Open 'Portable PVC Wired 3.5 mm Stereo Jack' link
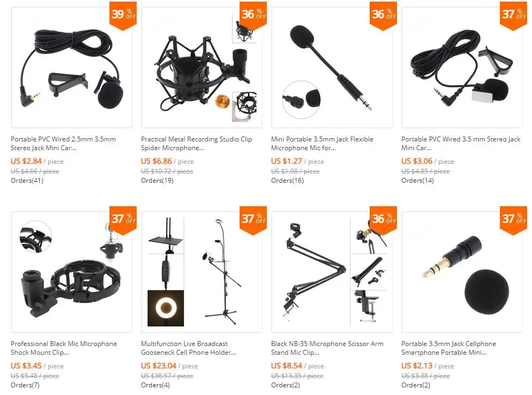This screenshot has height=395, width=532. (461, 144)
